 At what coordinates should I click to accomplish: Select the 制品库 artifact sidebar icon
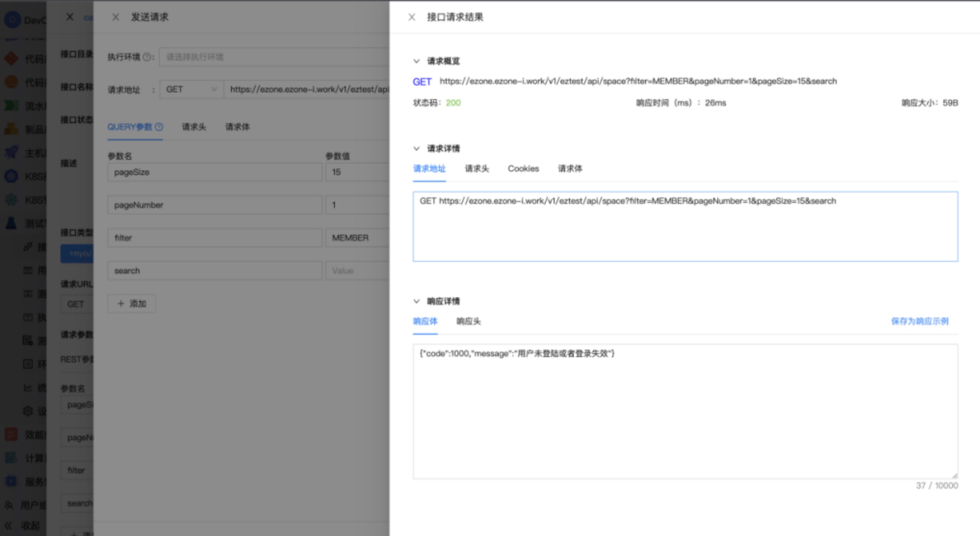point(10,129)
